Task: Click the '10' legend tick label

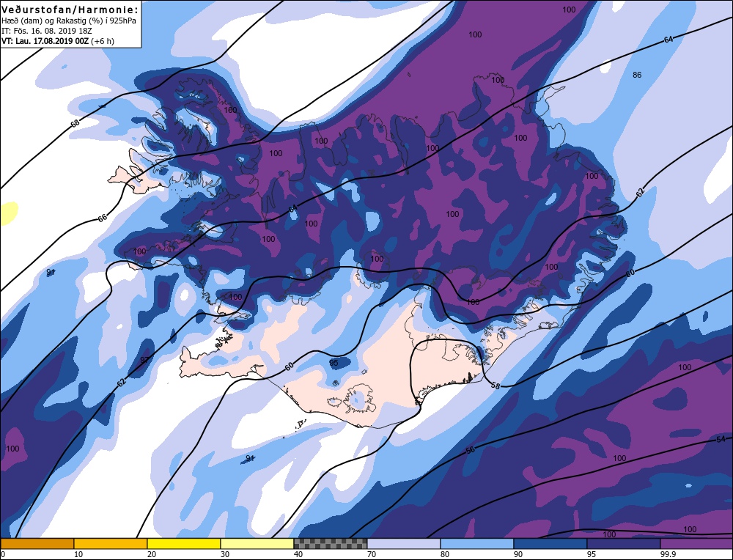Action: (x=78, y=554)
